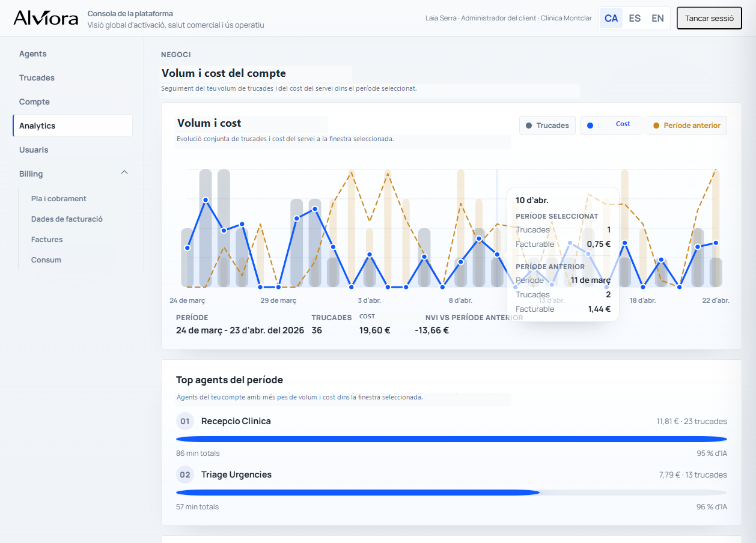
Task: Click the Alviora logo
Action: tap(46, 18)
